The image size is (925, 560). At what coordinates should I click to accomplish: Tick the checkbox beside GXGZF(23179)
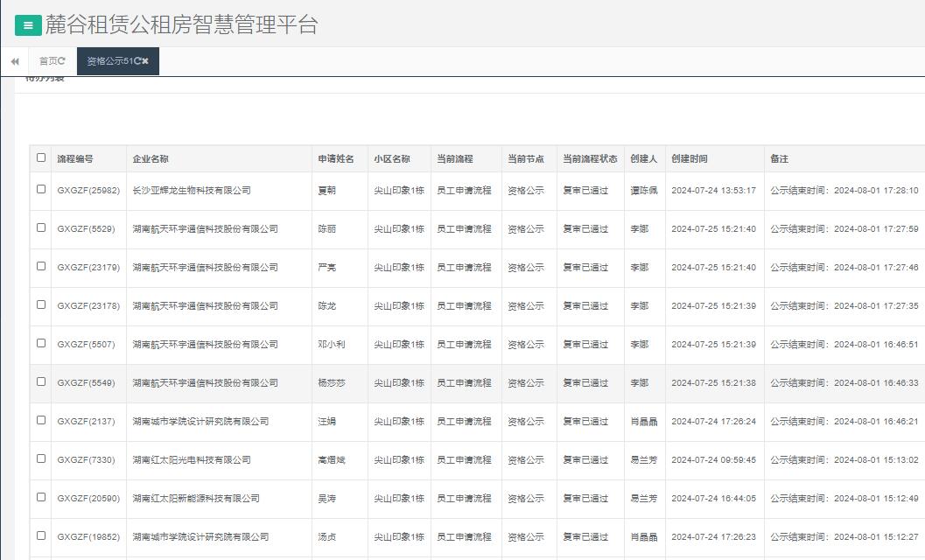pyautogui.click(x=41, y=267)
